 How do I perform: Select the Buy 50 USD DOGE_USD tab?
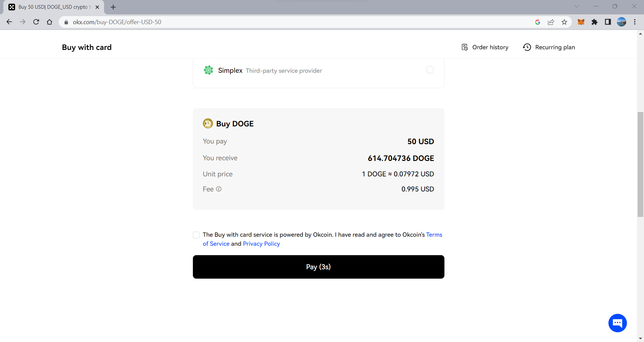point(54,7)
